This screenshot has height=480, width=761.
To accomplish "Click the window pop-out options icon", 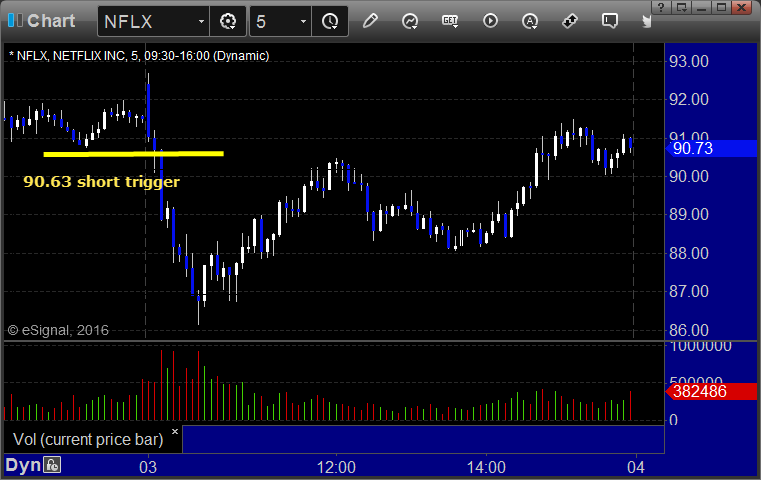I will 681,7.
